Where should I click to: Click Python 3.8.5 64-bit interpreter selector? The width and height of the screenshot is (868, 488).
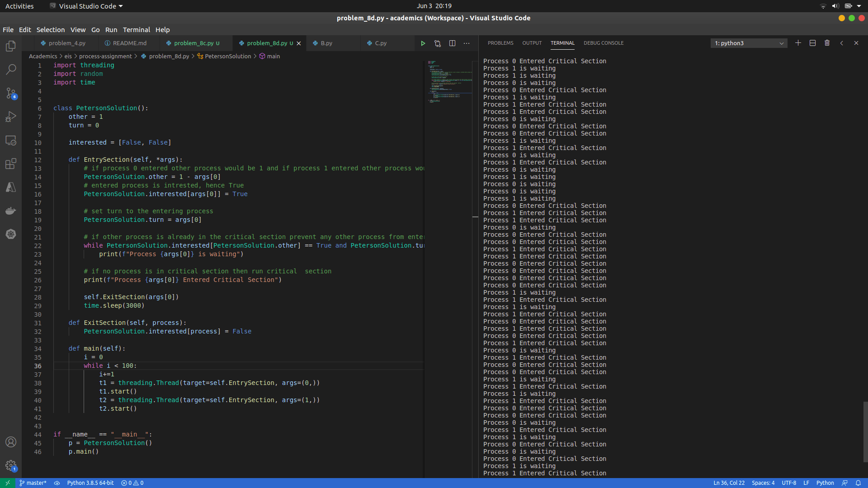coord(90,483)
